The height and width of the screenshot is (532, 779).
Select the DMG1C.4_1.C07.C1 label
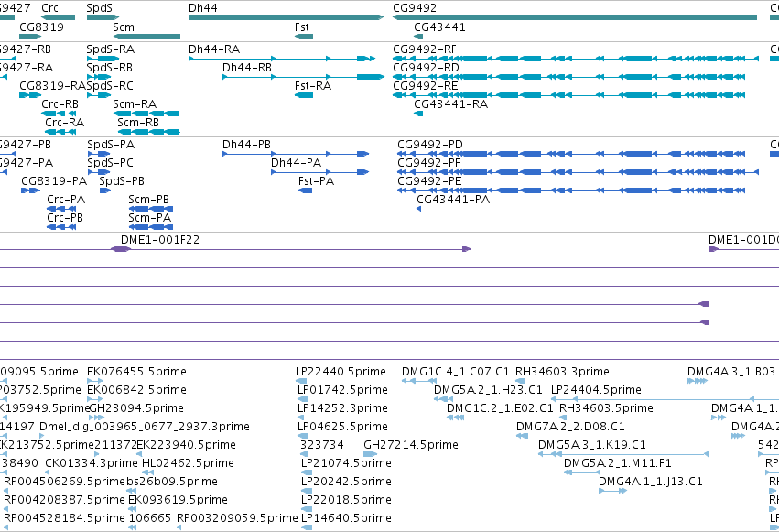click(456, 372)
